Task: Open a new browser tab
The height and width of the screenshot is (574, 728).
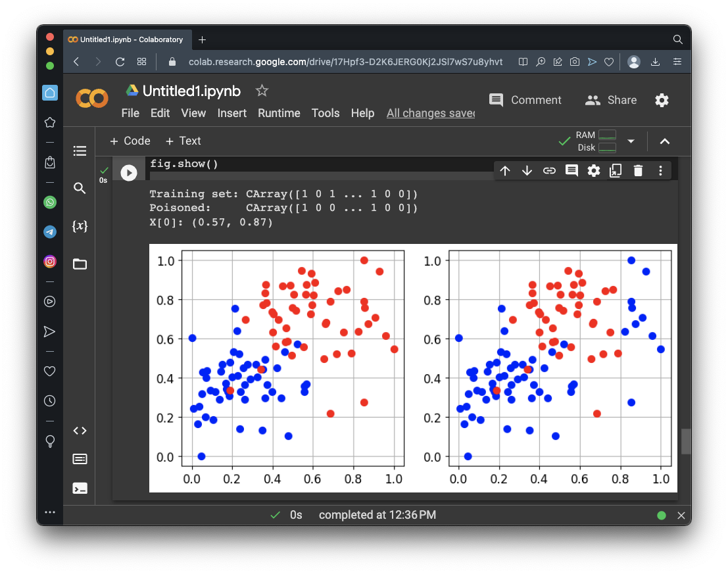Action: pyautogui.click(x=202, y=40)
